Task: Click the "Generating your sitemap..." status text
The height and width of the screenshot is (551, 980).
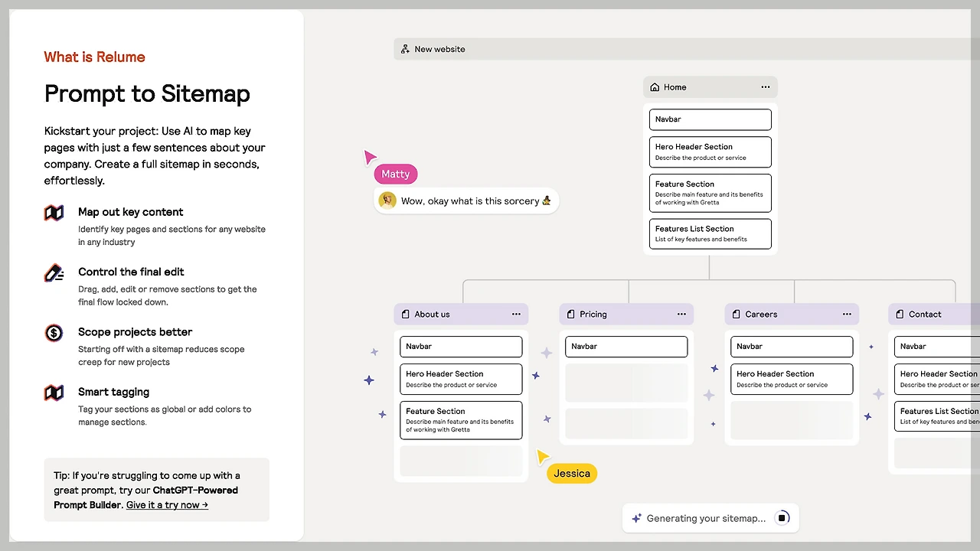Action: coord(706,518)
